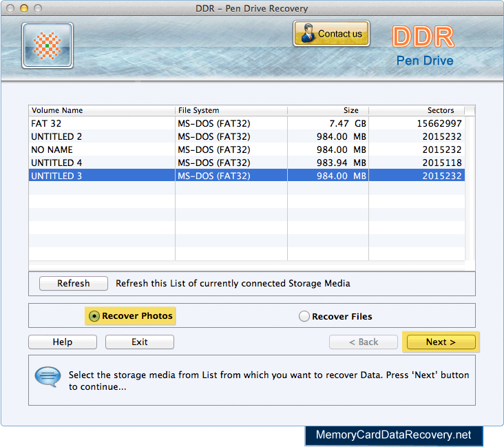The width and height of the screenshot is (504, 447).
Task: Click the Sectors column header
Action: point(417,110)
